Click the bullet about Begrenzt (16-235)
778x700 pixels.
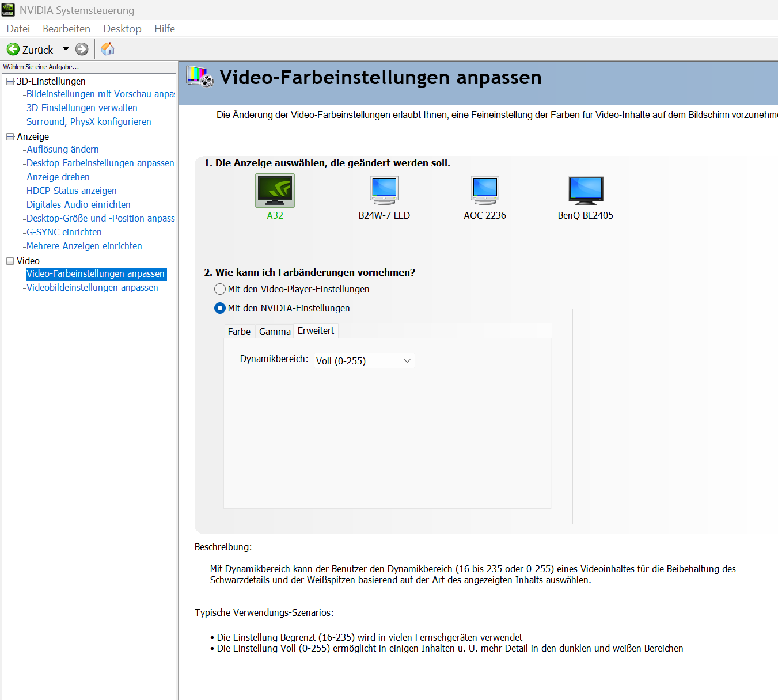[367, 637]
